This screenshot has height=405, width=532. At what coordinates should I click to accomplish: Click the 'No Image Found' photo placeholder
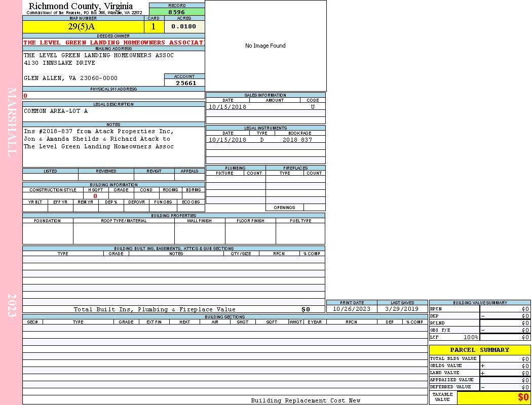coord(265,46)
